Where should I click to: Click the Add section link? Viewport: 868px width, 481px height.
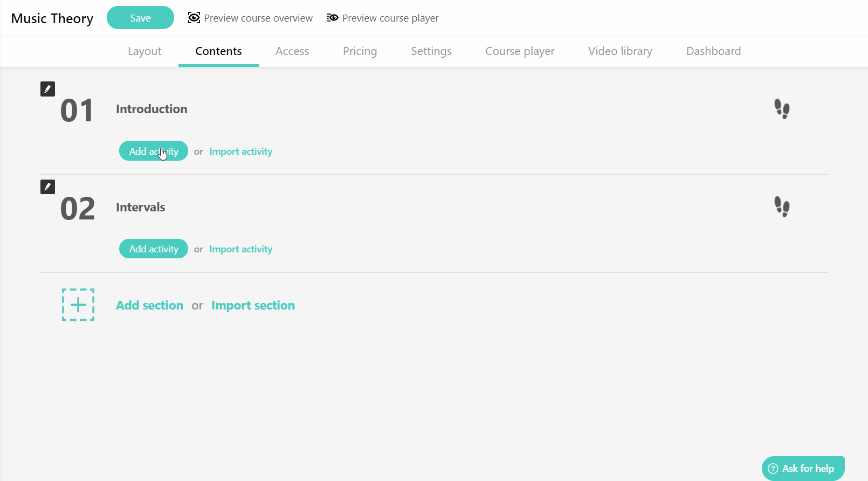[x=149, y=305]
